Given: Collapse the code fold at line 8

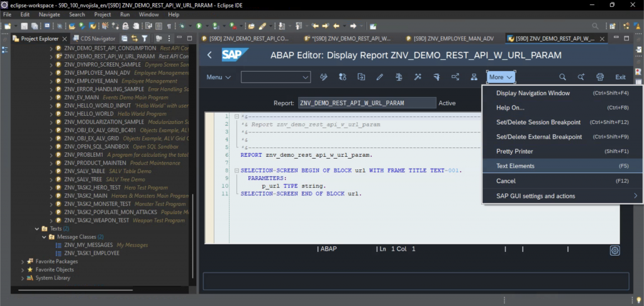Looking at the screenshot, I should click(236, 170).
